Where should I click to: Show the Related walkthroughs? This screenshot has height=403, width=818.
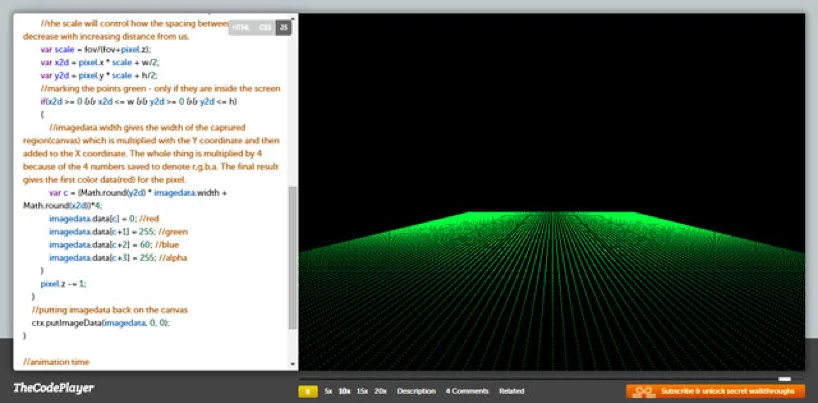511,391
